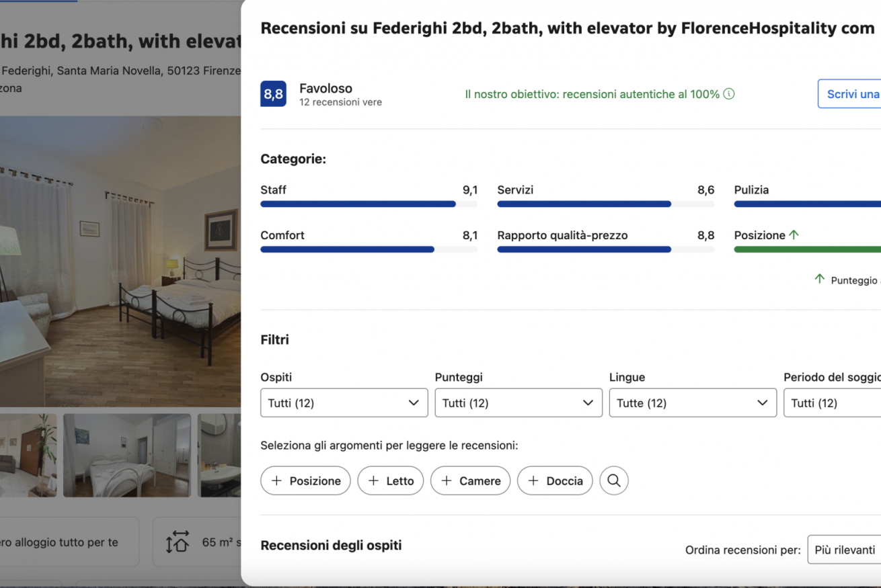Click the Recensioni degli ospiti heading

[x=331, y=545]
